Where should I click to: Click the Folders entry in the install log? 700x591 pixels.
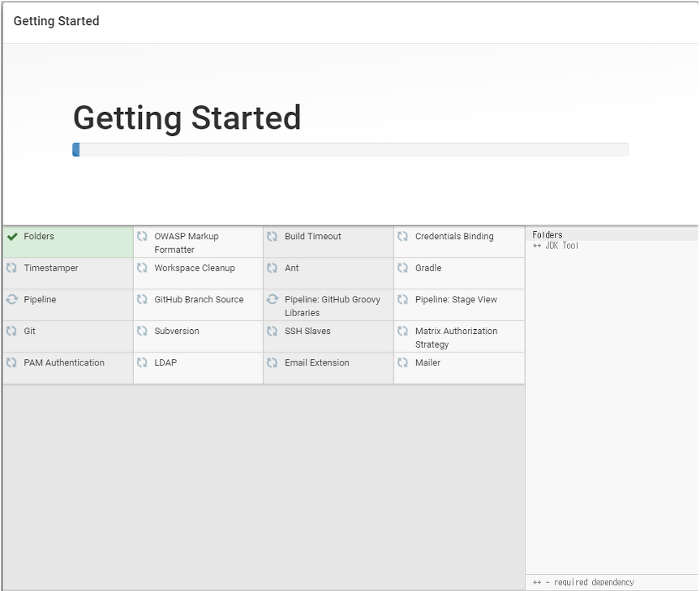click(548, 235)
